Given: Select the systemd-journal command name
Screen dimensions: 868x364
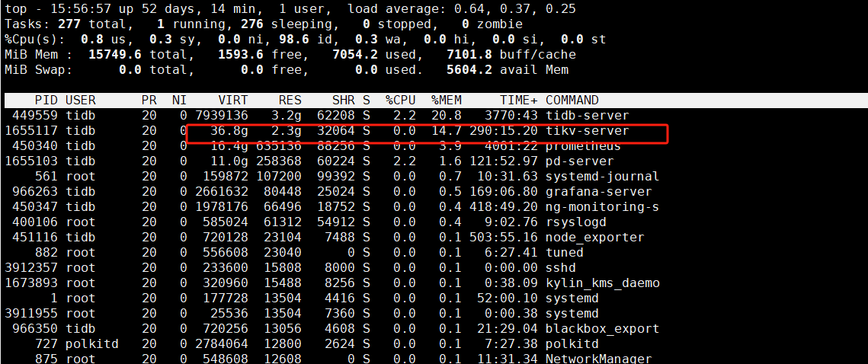Looking at the screenshot, I should click(x=603, y=177).
